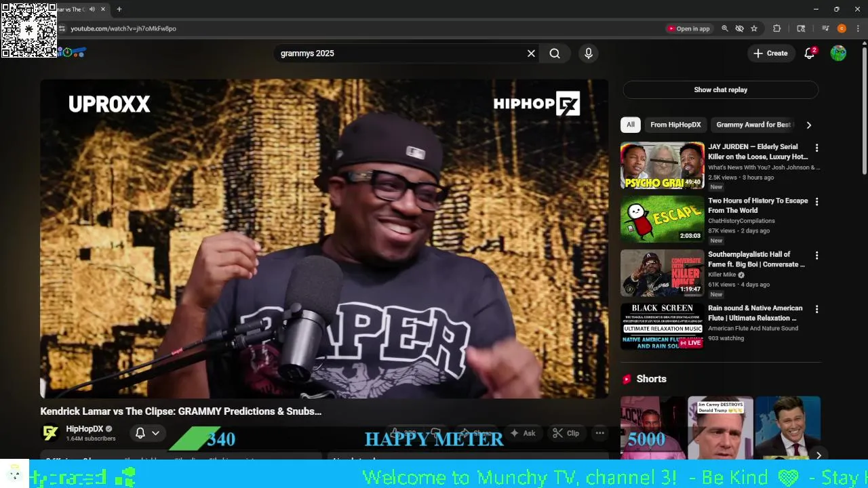Click Show chat replay
Image resolution: width=868 pixels, height=488 pixels.
[x=720, y=89]
